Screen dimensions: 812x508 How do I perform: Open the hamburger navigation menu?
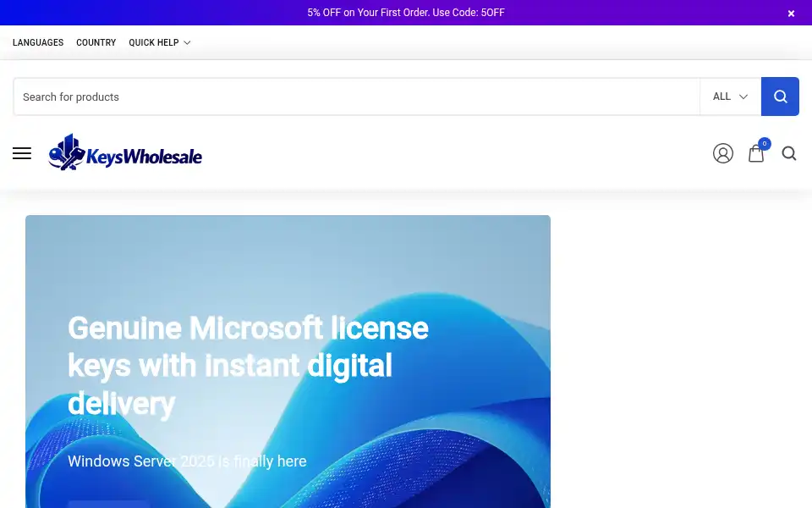tap(22, 153)
